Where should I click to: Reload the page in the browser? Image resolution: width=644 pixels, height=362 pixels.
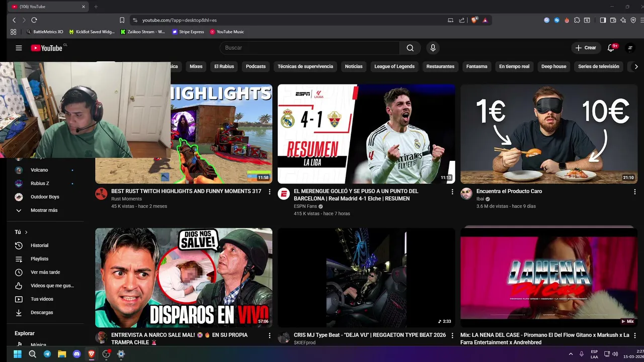(x=34, y=20)
